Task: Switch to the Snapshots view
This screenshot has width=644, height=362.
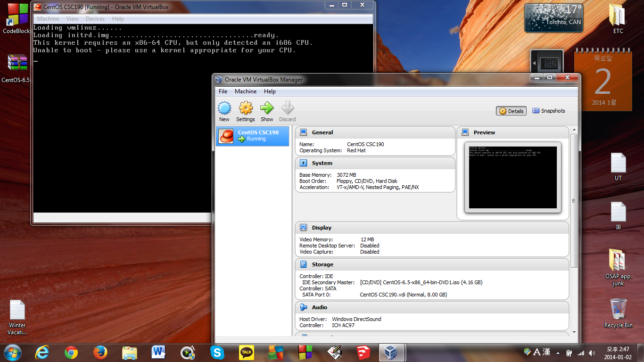Action: click(x=549, y=111)
